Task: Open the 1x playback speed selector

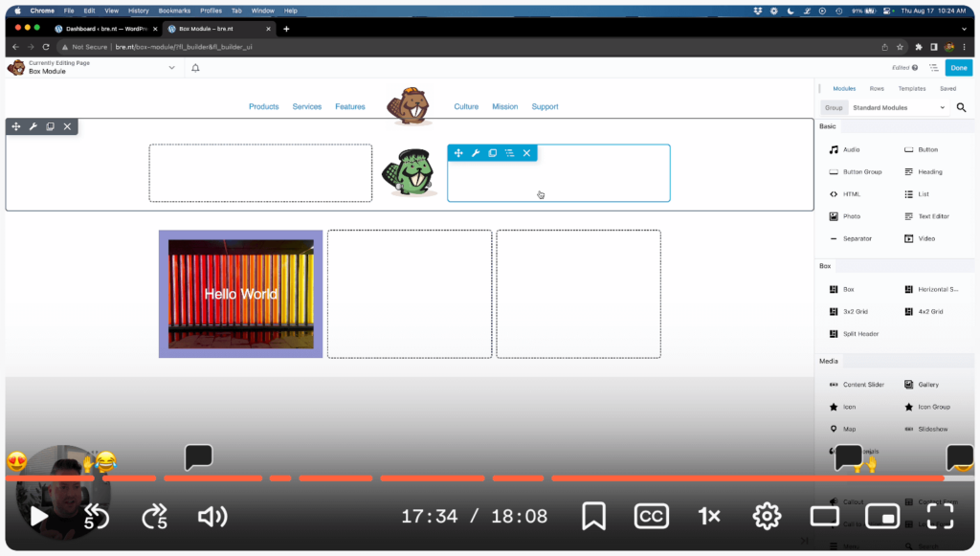Action: click(709, 516)
